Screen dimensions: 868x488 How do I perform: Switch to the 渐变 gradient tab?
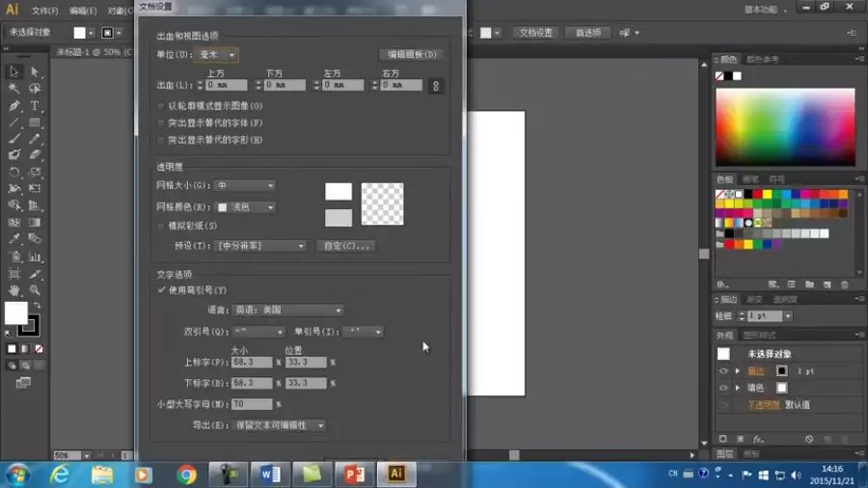754,299
